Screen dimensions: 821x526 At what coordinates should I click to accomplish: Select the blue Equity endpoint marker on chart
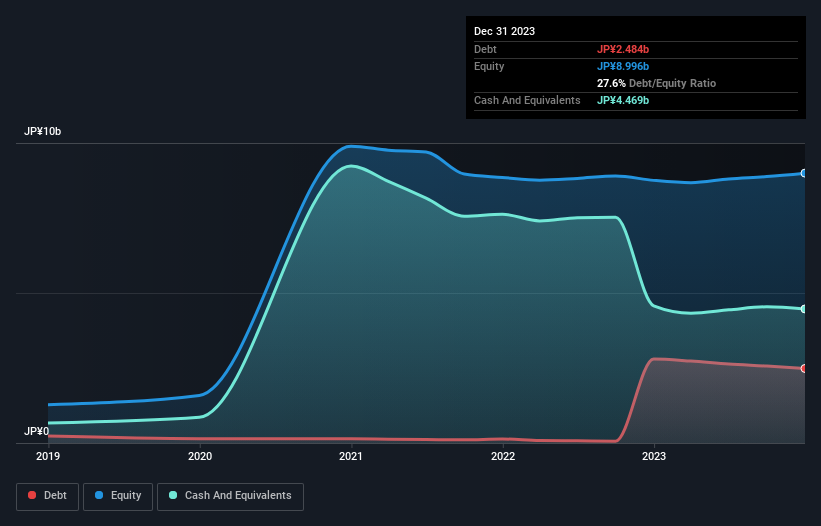click(804, 173)
